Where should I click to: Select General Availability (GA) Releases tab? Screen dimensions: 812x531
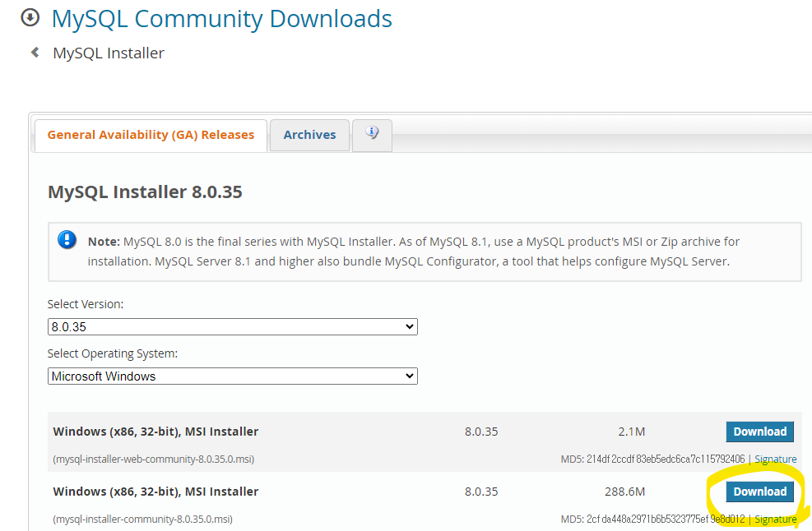tap(151, 135)
